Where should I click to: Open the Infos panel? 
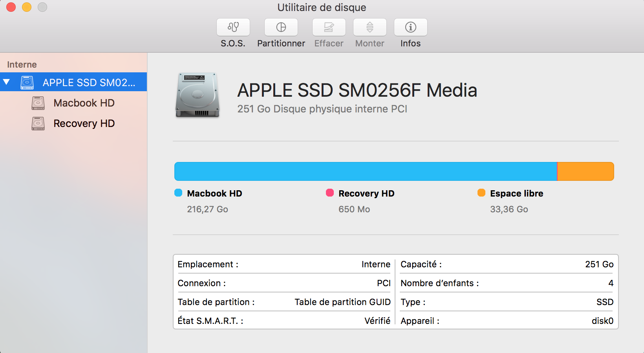click(411, 27)
